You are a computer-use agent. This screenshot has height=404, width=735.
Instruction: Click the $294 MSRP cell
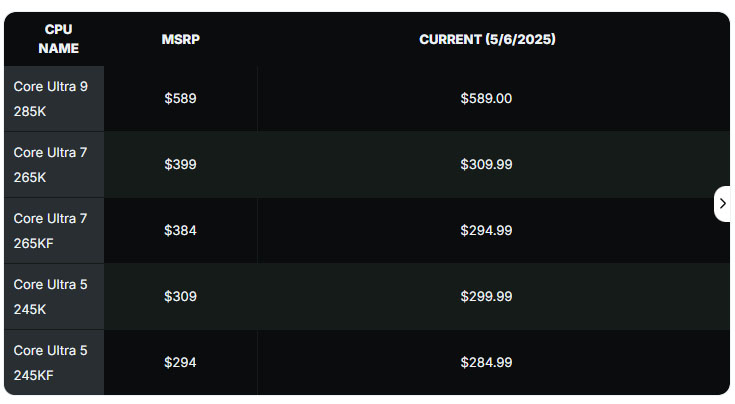pyautogui.click(x=180, y=362)
